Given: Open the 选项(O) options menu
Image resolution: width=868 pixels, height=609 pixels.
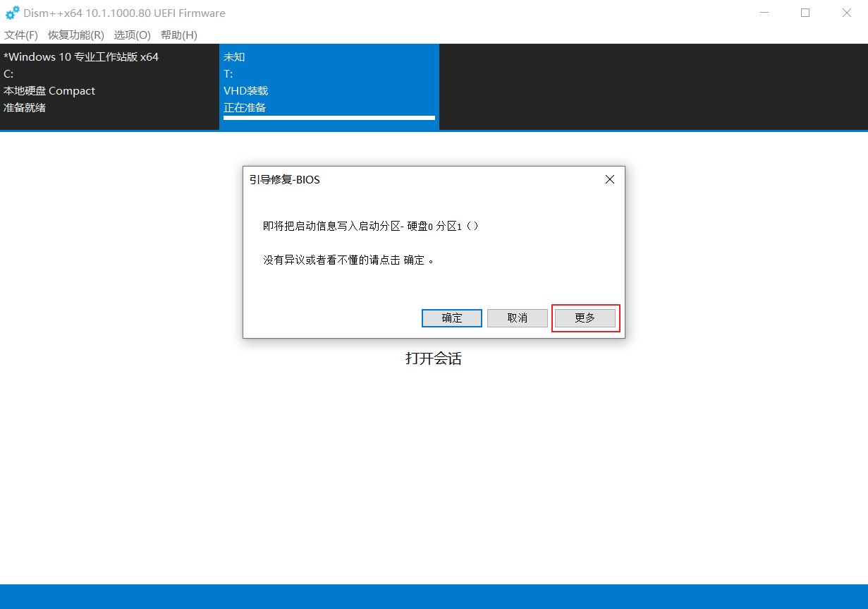Looking at the screenshot, I should point(131,35).
